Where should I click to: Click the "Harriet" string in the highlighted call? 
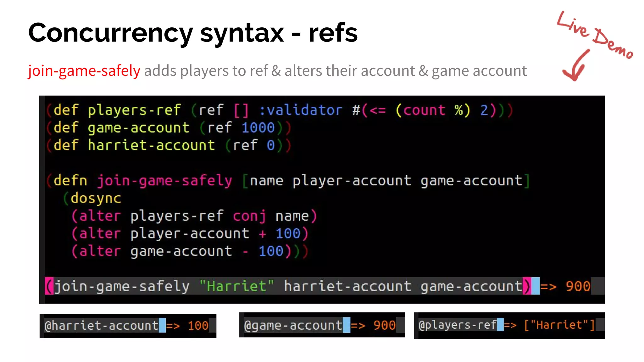(237, 286)
